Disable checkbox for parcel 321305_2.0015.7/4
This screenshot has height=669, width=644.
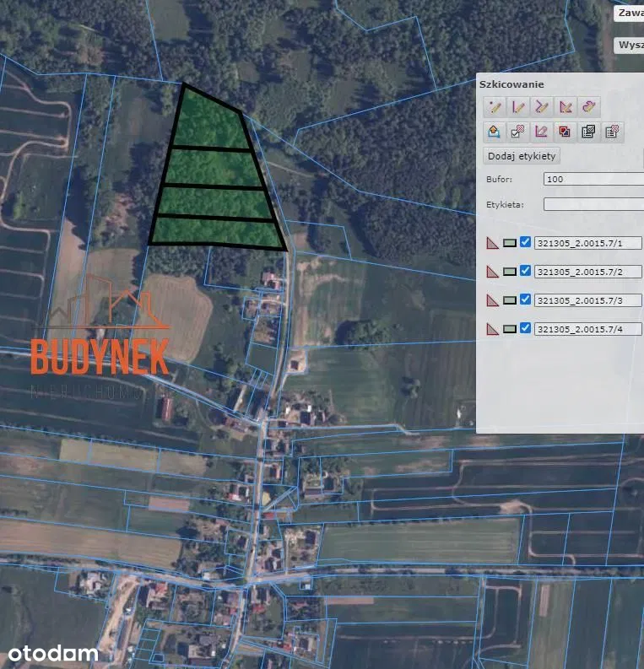click(526, 328)
